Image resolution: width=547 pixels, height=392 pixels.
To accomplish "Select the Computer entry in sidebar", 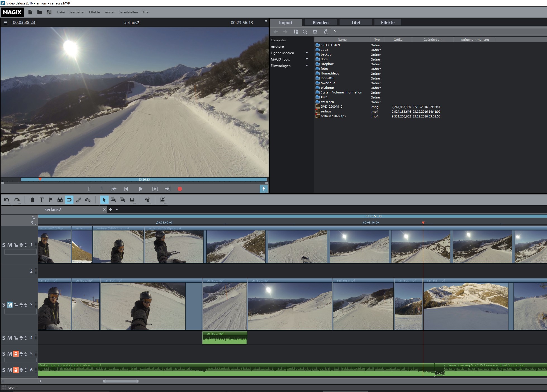I will [278, 40].
